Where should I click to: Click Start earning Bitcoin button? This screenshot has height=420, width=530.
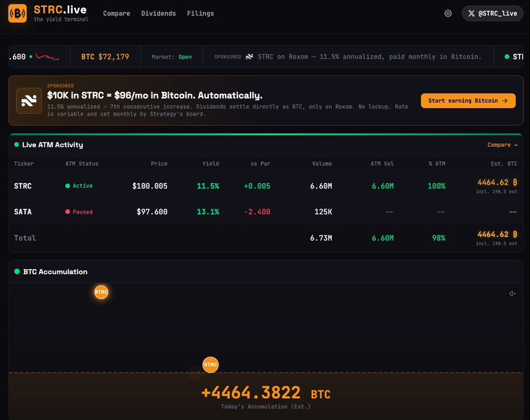[468, 101]
